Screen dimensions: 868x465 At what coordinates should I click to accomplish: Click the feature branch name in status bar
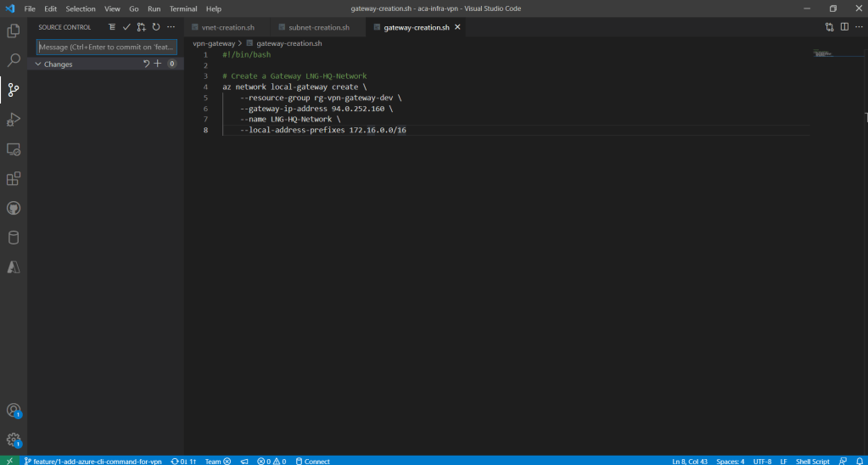[92, 461]
